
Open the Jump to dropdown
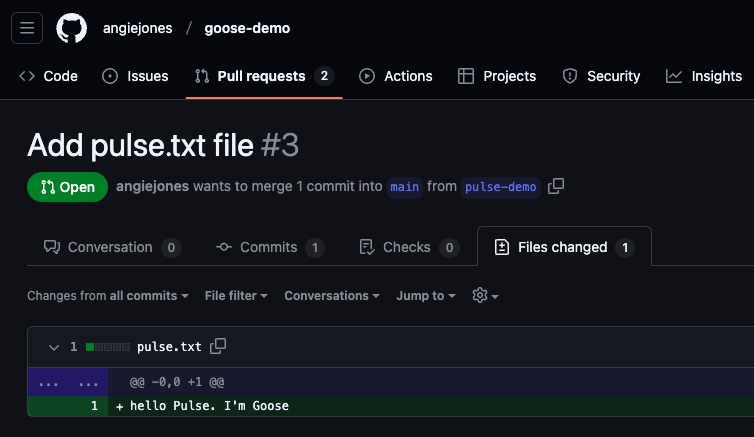426,296
